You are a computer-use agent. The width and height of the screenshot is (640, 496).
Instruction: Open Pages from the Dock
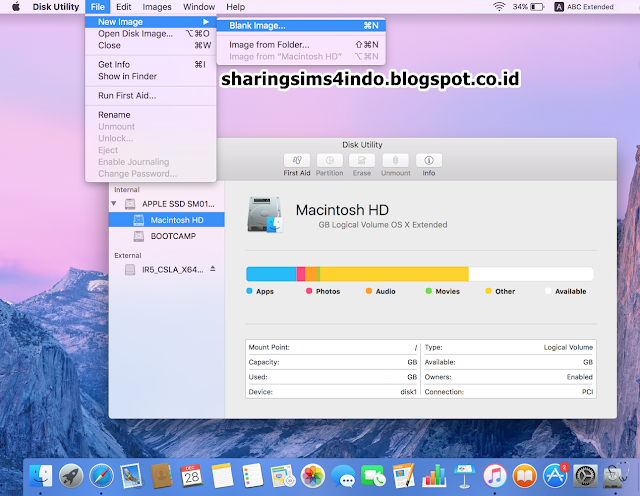pyautogui.click(x=404, y=476)
